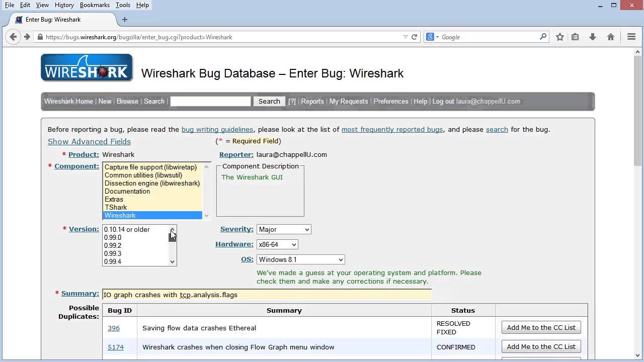Select the Extras component

click(152, 200)
